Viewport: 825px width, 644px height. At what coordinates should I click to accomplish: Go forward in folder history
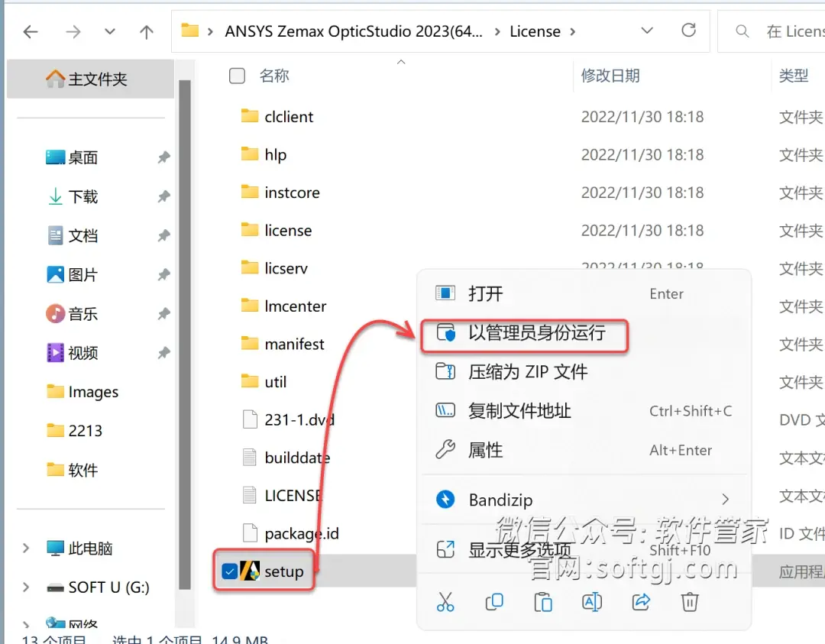coord(73,32)
